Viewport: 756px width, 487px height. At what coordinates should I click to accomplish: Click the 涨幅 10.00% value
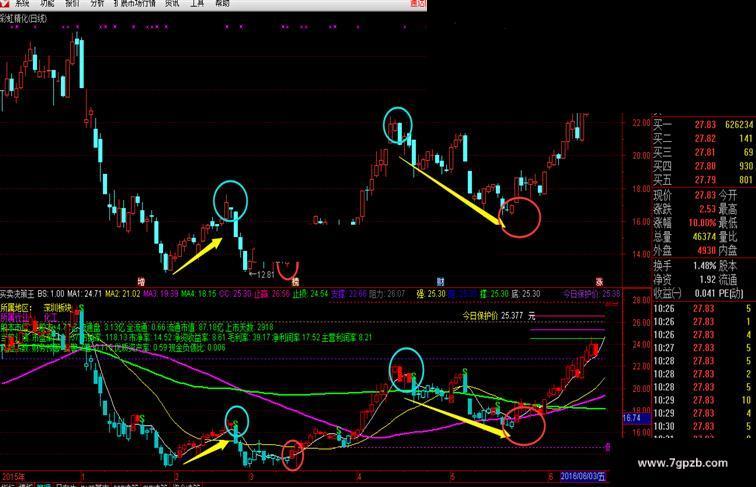click(702, 223)
